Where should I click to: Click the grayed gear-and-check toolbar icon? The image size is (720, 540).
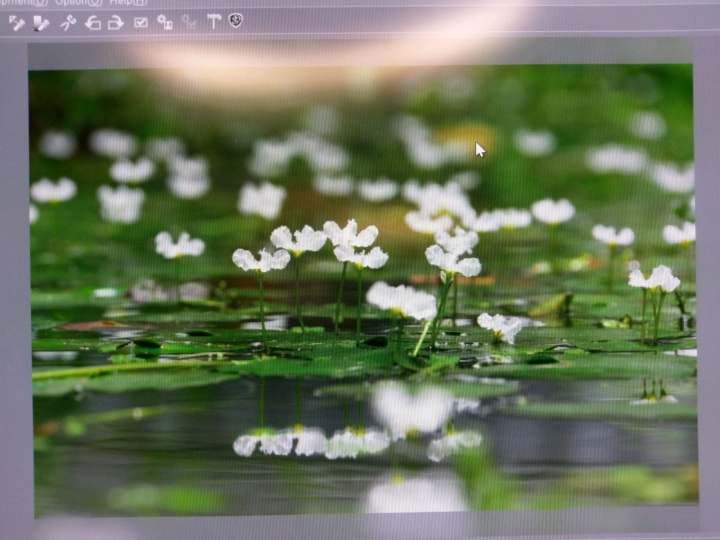(189, 22)
